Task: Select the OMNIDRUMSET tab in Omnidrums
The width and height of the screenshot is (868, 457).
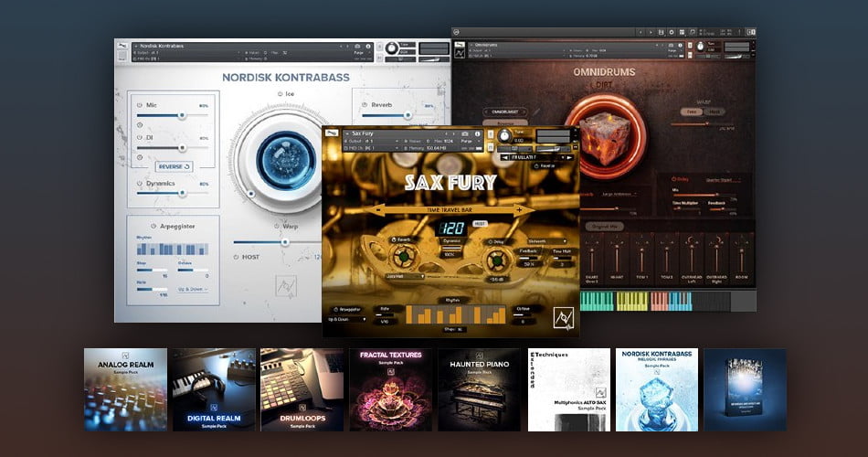Action: click(504, 112)
